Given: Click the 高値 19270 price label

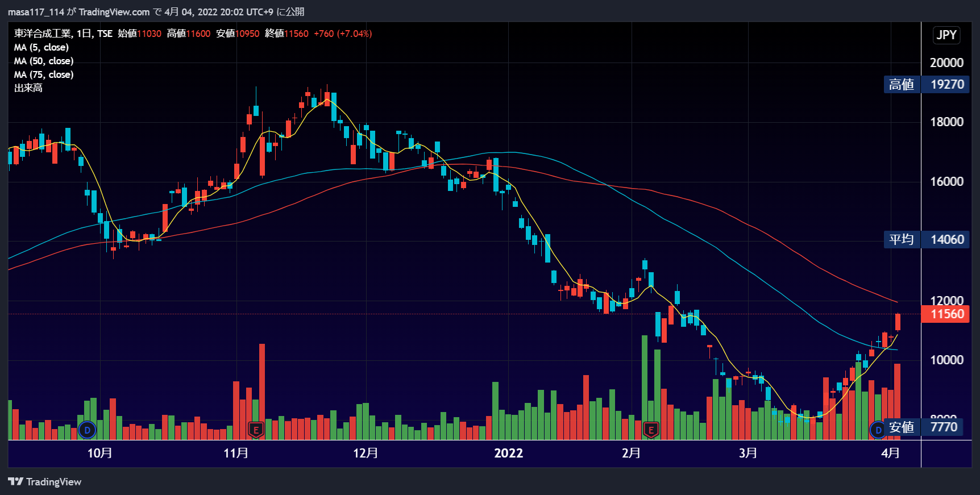Looking at the screenshot, I should click(927, 85).
